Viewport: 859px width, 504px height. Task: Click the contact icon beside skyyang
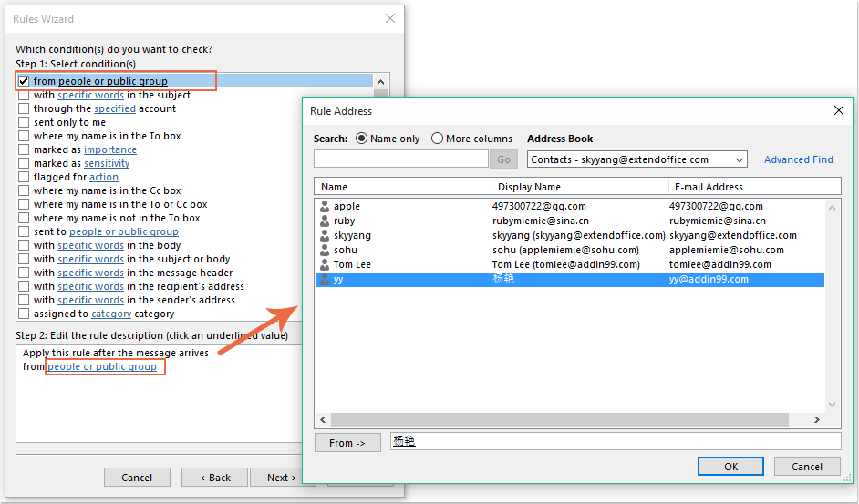point(325,235)
